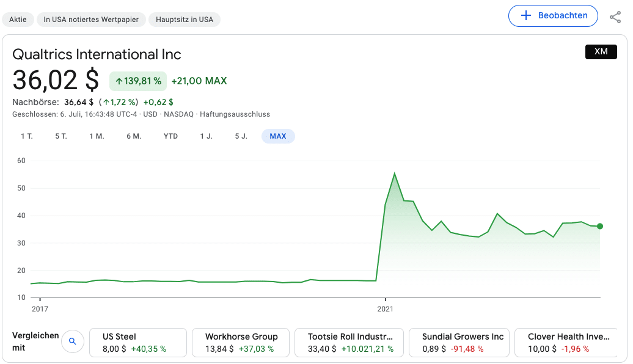Click the Hauptsitz in USA chip
Image resolution: width=633 pixels, height=364 pixels.
(x=185, y=20)
